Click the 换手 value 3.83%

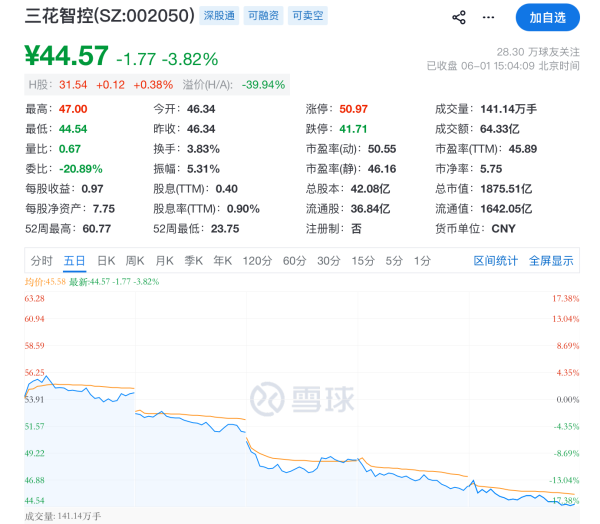point(203,149)
